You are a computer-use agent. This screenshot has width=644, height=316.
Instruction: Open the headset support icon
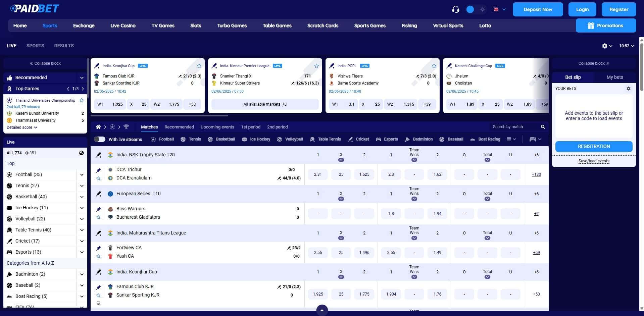click(455, 9)
